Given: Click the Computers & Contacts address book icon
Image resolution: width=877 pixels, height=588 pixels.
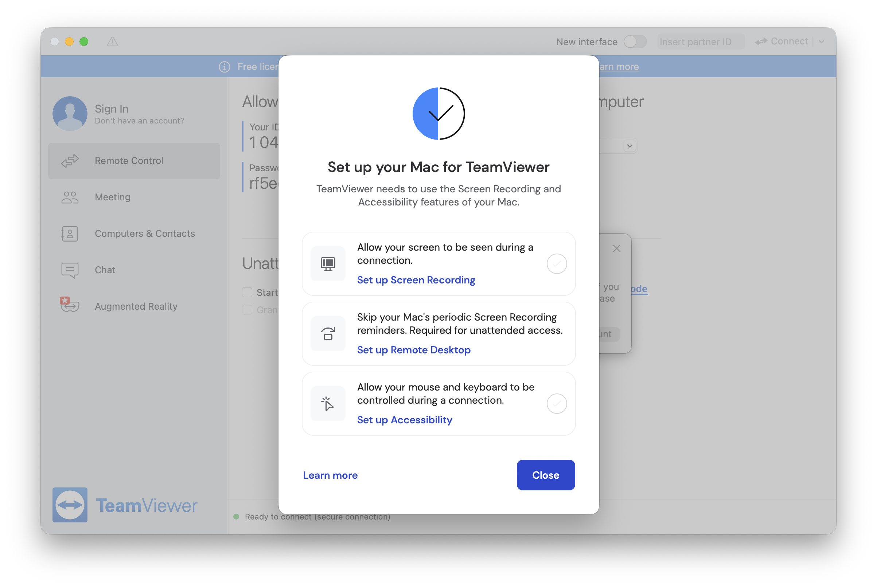Looking at the screenshot, I should click(x=69, y=234).
